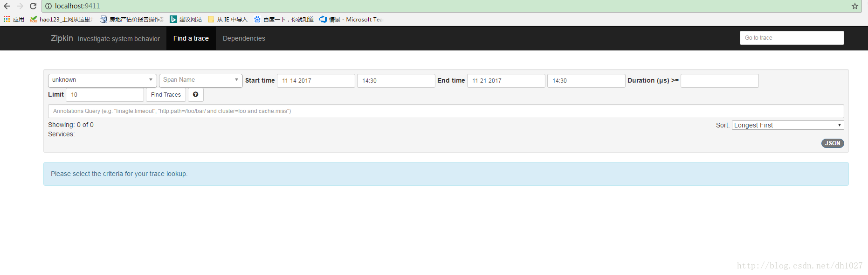Select the Find a trace tab

(x=191, y=38)
